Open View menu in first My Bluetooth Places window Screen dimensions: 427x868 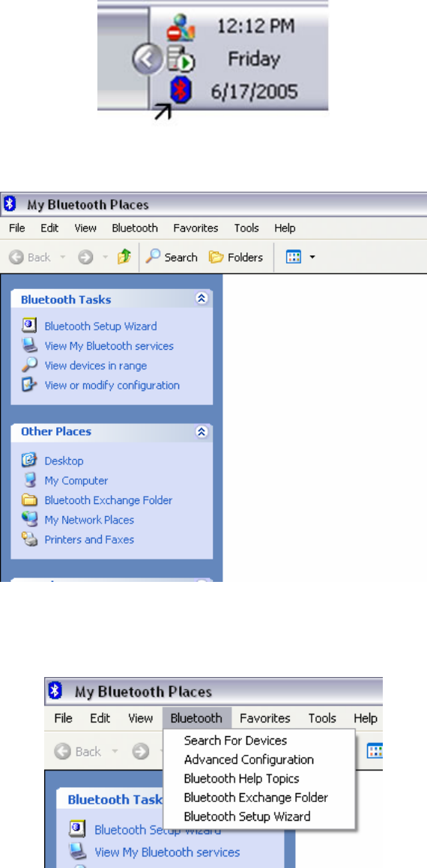click(85, 228)
